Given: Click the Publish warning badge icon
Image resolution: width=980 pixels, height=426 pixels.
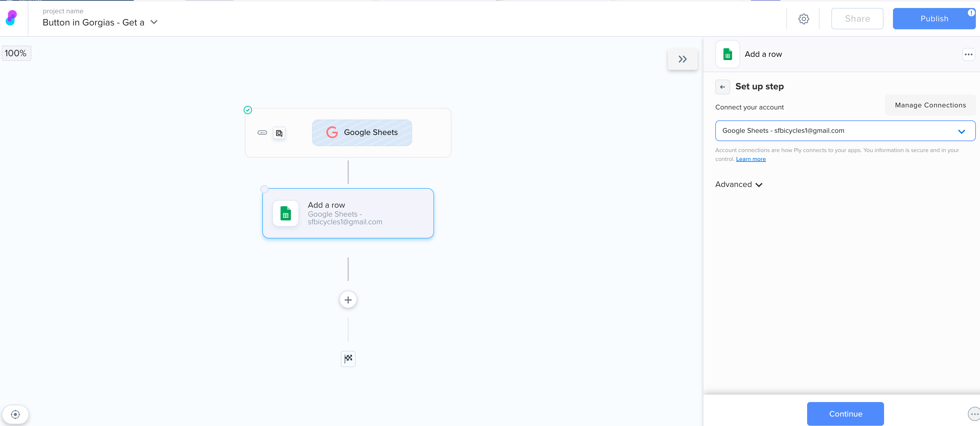Looking at the screenshot, I should [971, 12].
